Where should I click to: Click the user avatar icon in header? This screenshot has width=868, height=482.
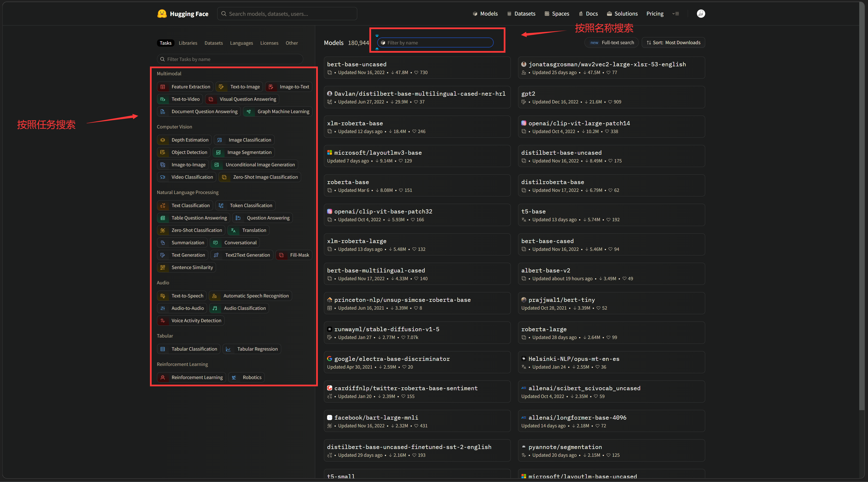(701, 13)
